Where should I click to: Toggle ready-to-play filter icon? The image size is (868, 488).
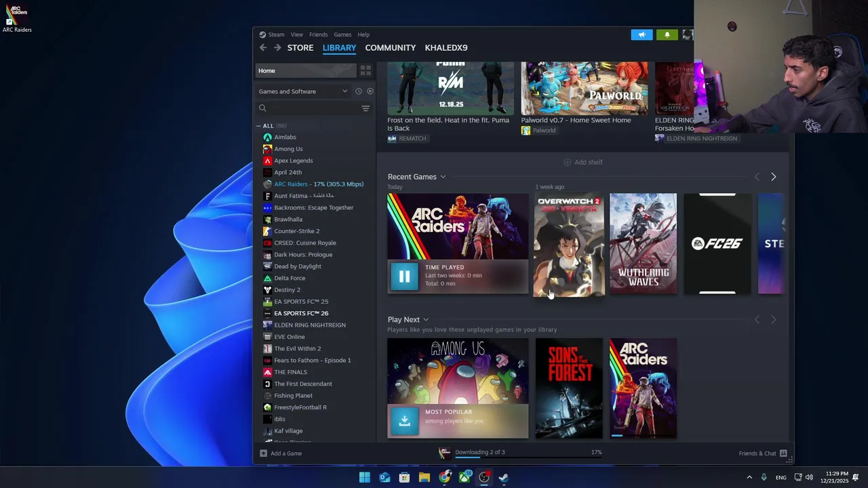370,91
